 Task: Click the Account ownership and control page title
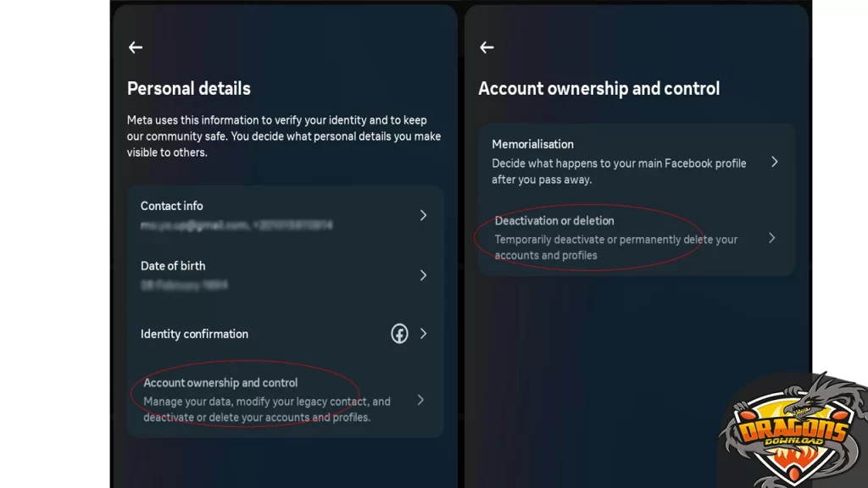click(x=599, y=88)
